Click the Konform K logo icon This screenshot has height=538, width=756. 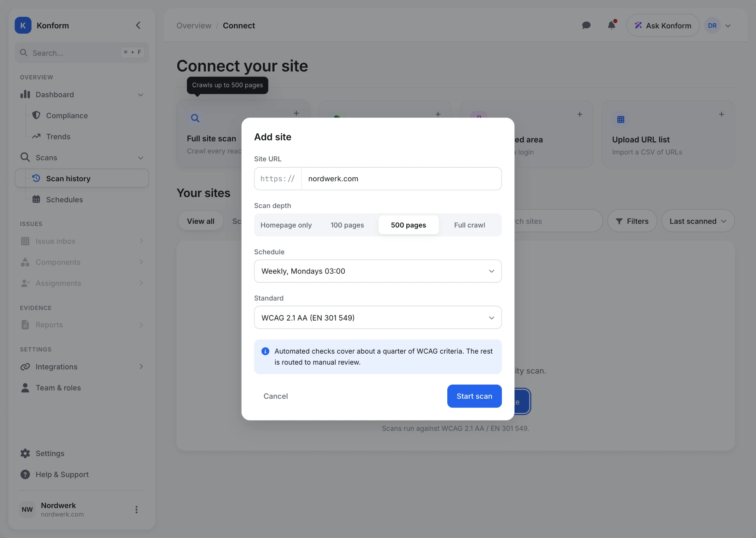23,26
